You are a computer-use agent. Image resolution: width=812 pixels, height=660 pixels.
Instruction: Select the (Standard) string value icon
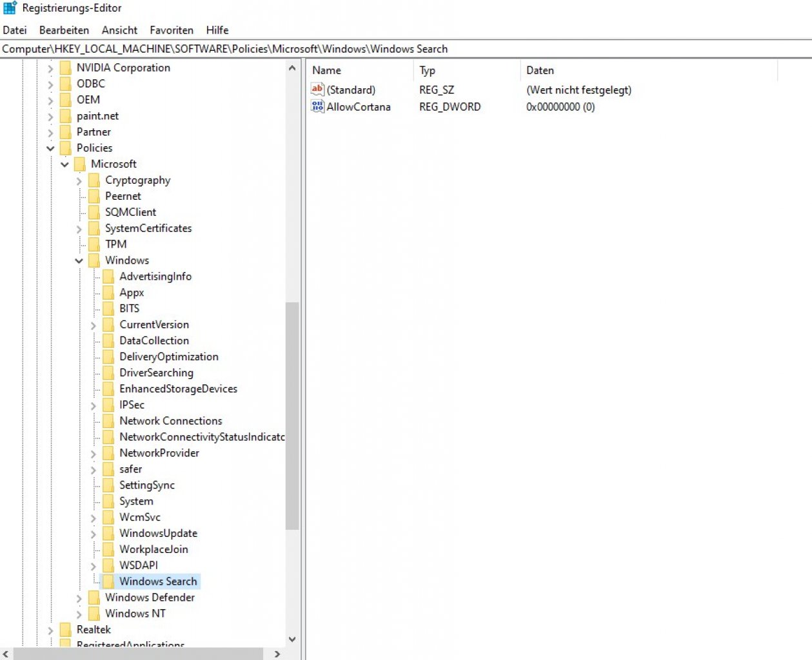(x=317, y=90)
